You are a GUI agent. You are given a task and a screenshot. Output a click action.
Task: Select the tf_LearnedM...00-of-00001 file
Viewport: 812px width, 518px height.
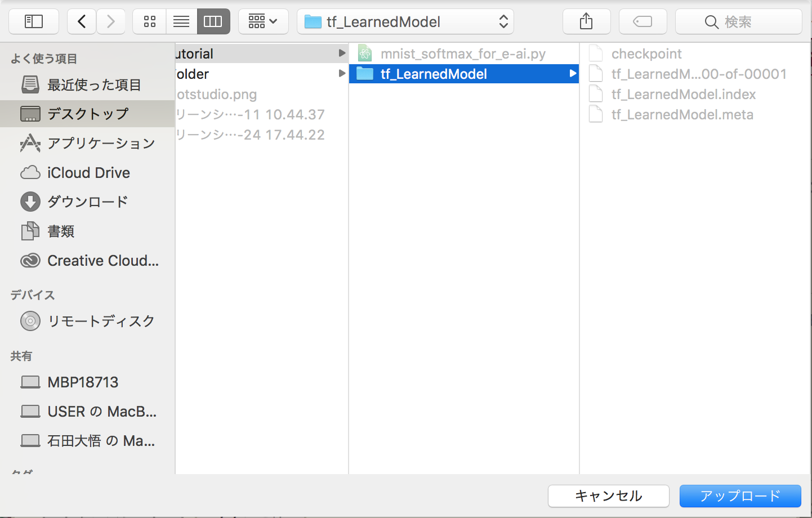695,74
